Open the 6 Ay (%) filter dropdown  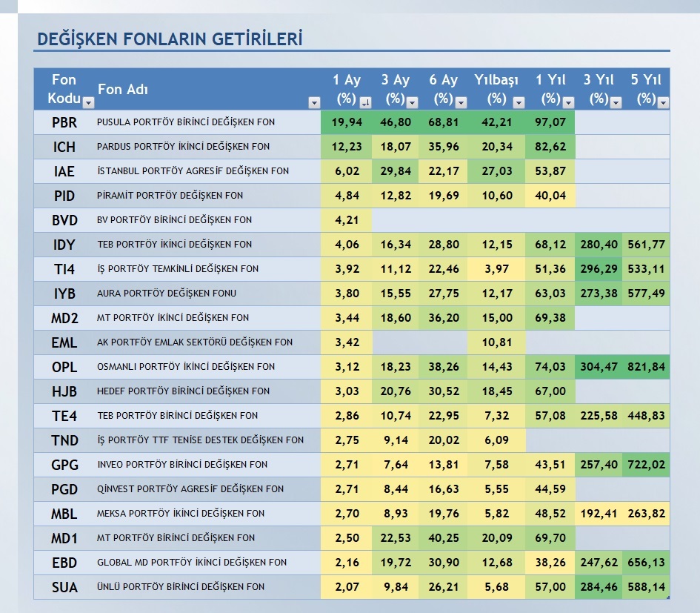tap(461, 103)
